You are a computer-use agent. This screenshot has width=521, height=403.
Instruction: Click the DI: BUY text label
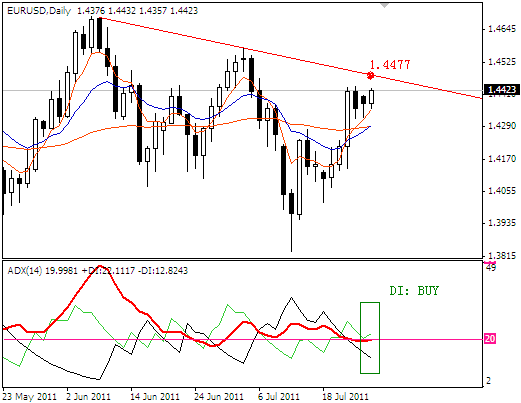pos(414,291)
